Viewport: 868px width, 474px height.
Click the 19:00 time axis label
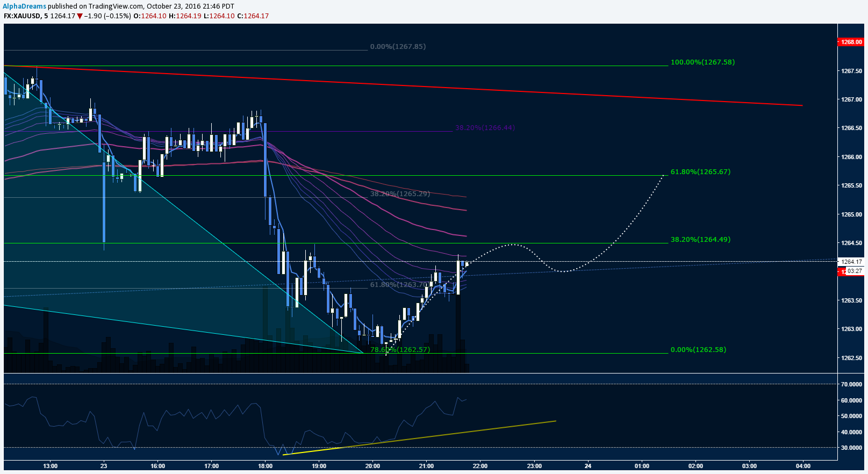[319, 466]
